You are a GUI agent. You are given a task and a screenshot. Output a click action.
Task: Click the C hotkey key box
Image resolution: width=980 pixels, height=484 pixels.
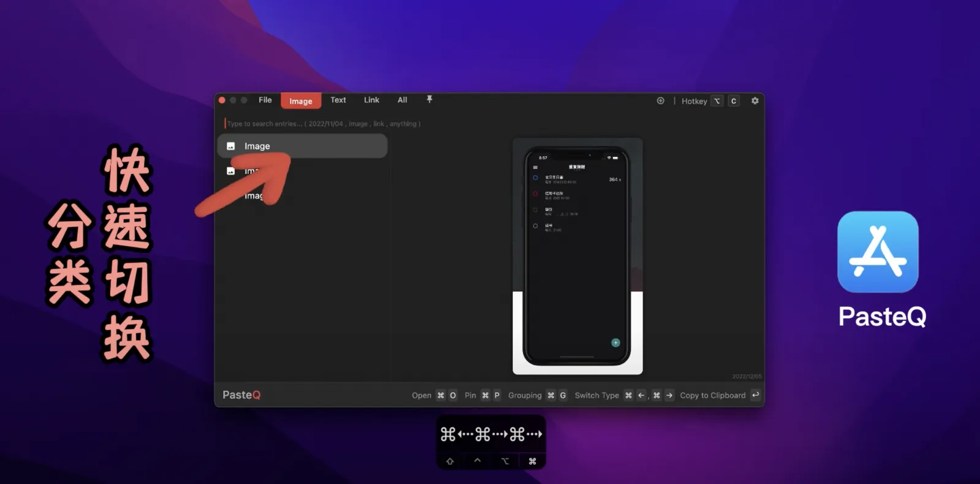(733, 101)
